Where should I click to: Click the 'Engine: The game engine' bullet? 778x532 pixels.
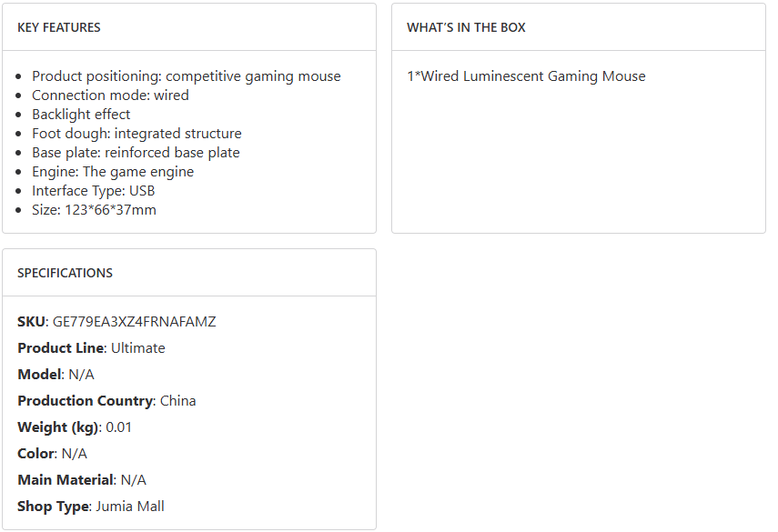pyautogui.click(x=113, y=172)
